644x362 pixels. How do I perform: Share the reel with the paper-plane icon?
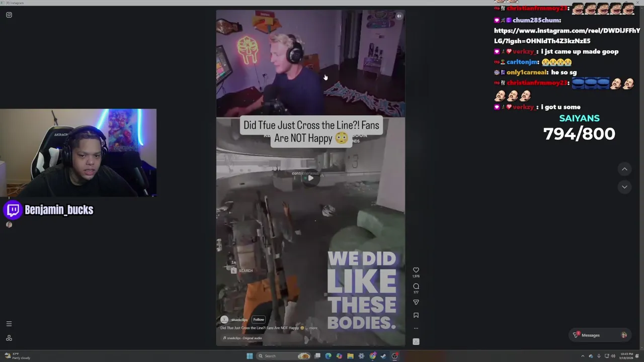416,302
